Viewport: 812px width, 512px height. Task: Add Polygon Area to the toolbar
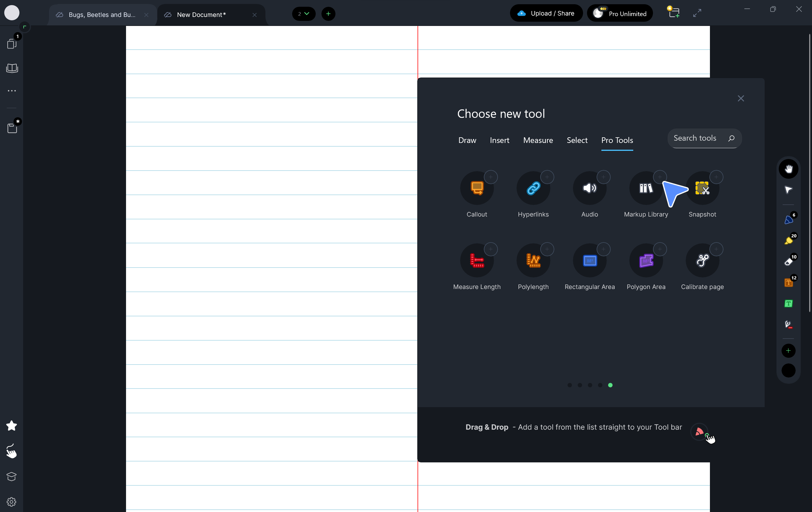tap(660, 249)
